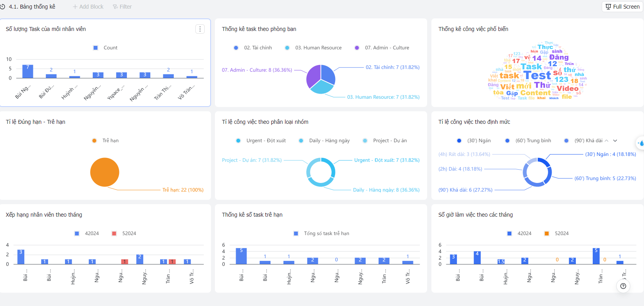Toggle the (90') Khá dài legend item
This screenshot has height=306, width=644.
583,141
